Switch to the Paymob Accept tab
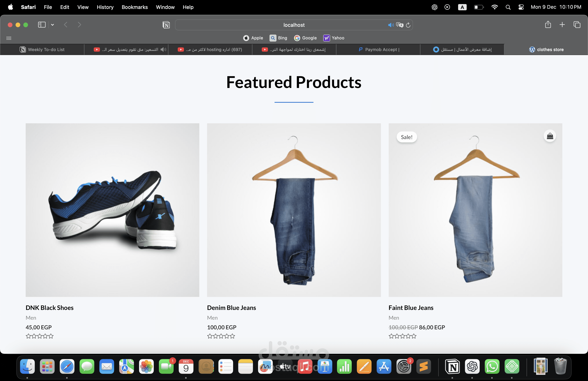The image size is (588, 381). (x=379, y=50)
